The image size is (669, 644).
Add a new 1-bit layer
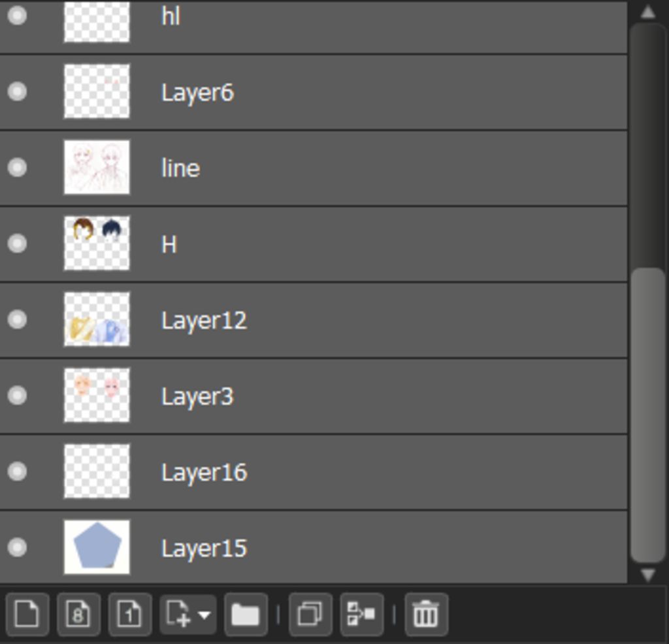(129, 615)
